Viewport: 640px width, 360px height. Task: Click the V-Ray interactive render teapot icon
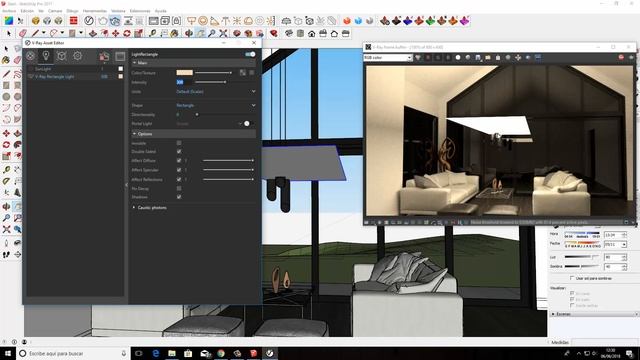(115, 20)
